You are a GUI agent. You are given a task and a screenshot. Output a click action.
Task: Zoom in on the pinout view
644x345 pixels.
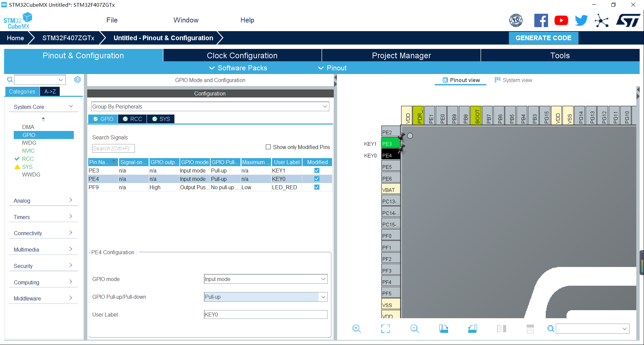[357, 329]
